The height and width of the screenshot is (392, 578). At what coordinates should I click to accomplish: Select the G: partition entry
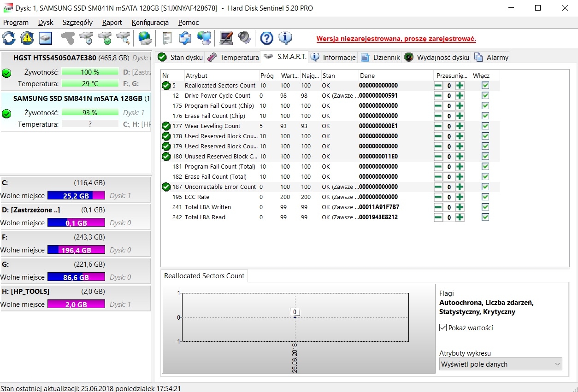point(76,271)
